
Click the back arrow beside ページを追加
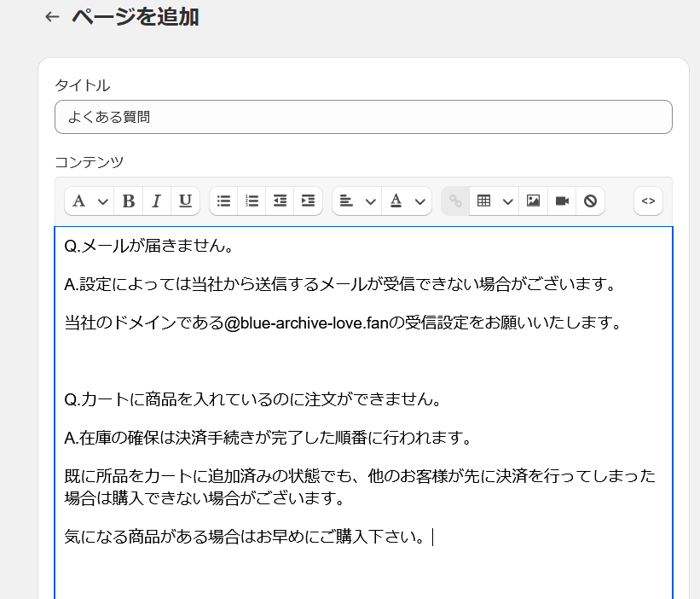53,17
